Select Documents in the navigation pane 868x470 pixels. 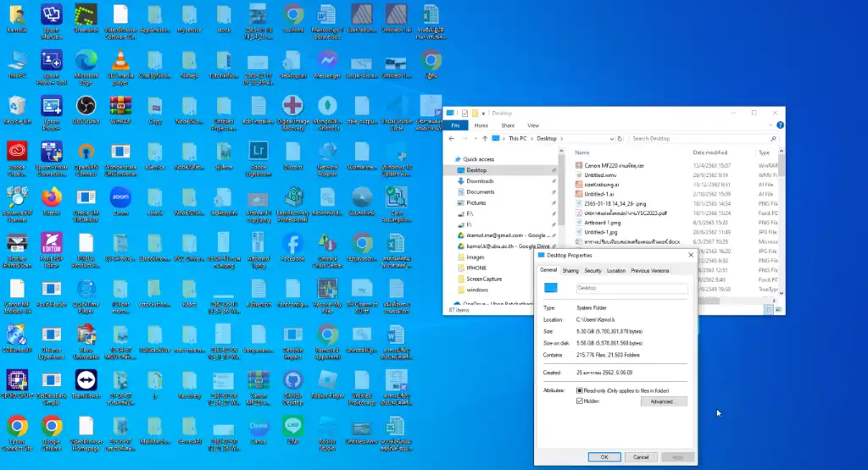click(480, 192)
